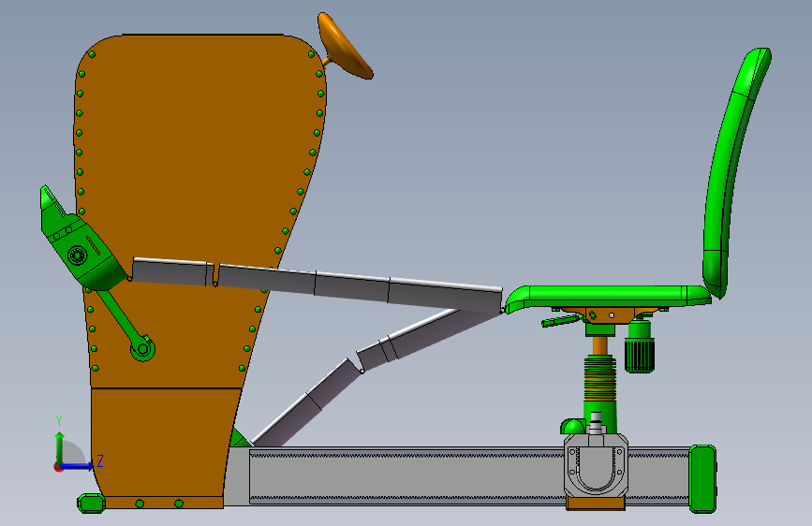Click the red origin ball of the triad
812x526 pixels.
tap(58, 467)
